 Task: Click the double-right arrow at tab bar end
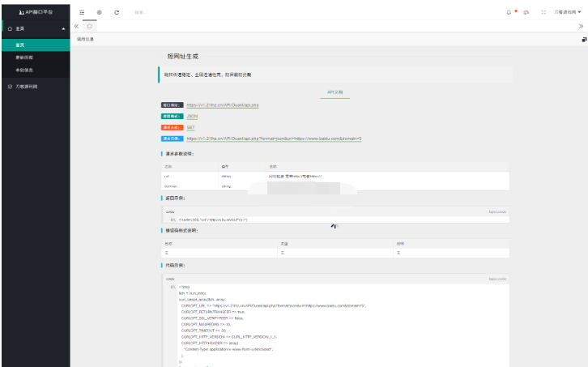coord(581,26)
